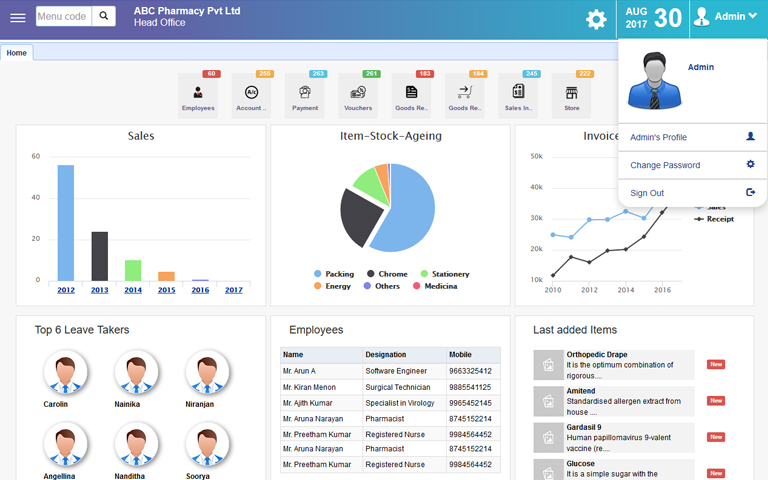Viewport: 768px width, 480px height.
Task: Click Carolin's avatar
Action: (x=65, y=372)
